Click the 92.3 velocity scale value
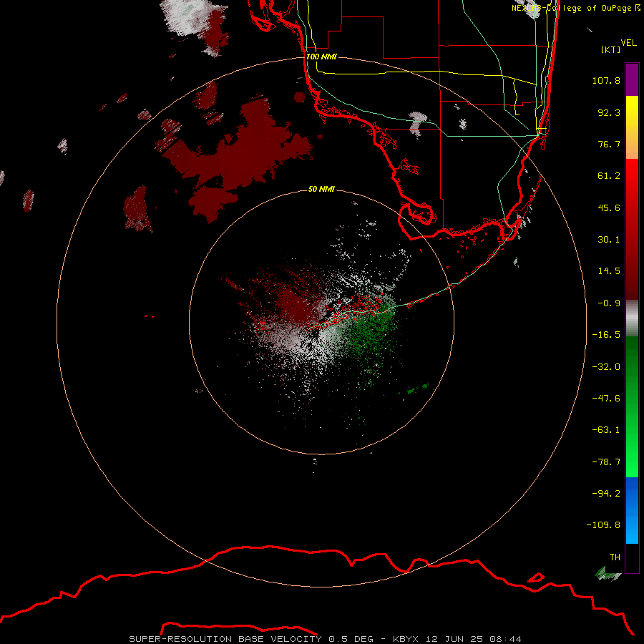Viewport: 644px width, 644px height. [609, 112]
